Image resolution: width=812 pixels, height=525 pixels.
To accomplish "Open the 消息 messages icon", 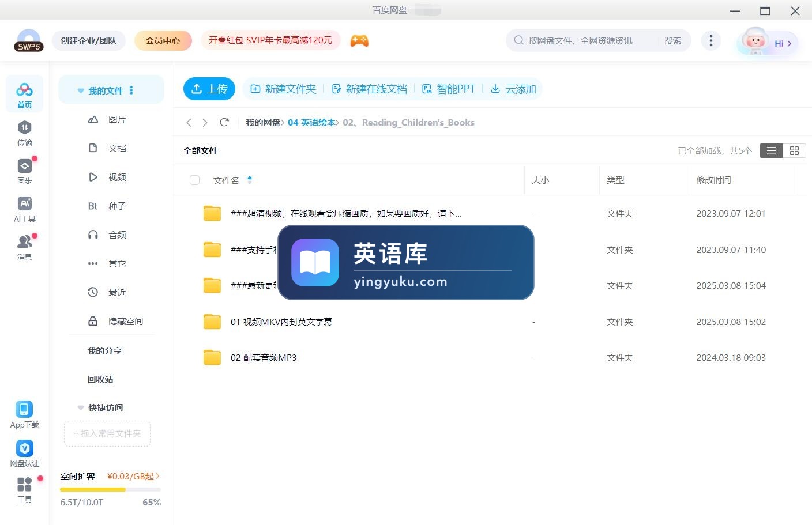I will [x=24, y=247].
